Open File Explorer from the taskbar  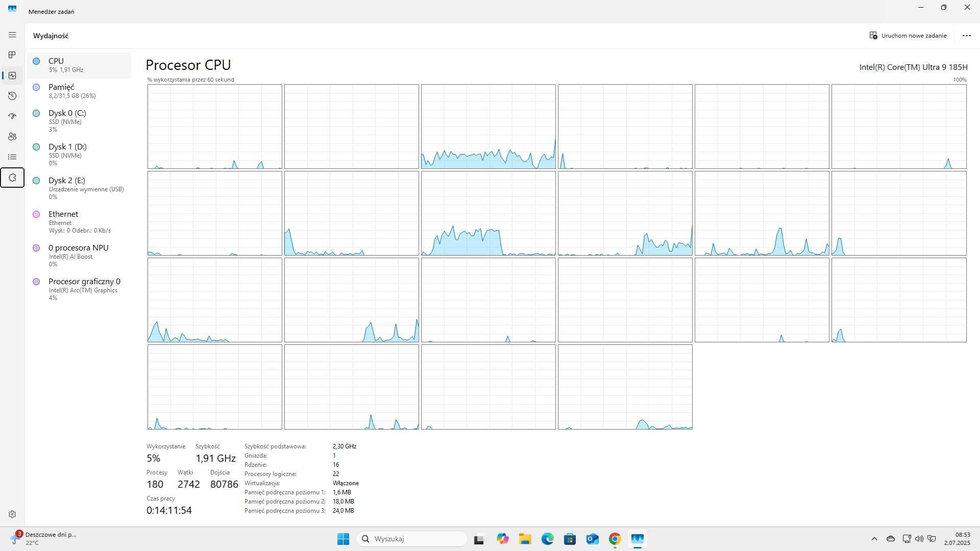coord(525,539)
